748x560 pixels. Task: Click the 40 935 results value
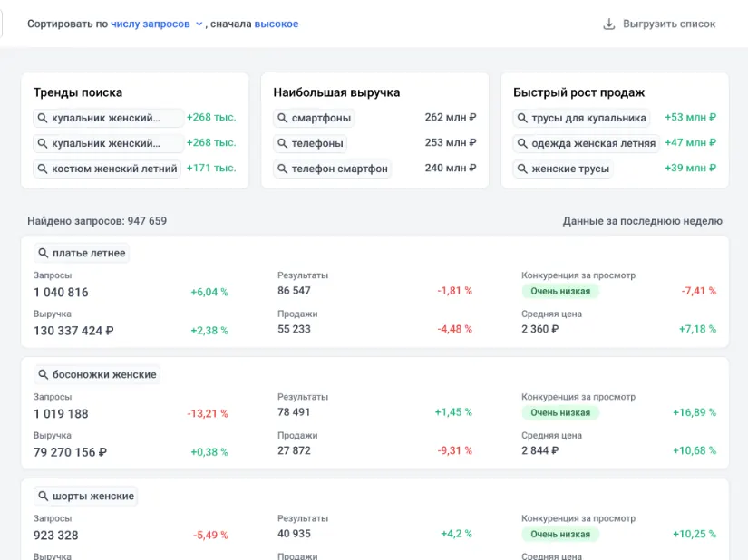(294, 534)
